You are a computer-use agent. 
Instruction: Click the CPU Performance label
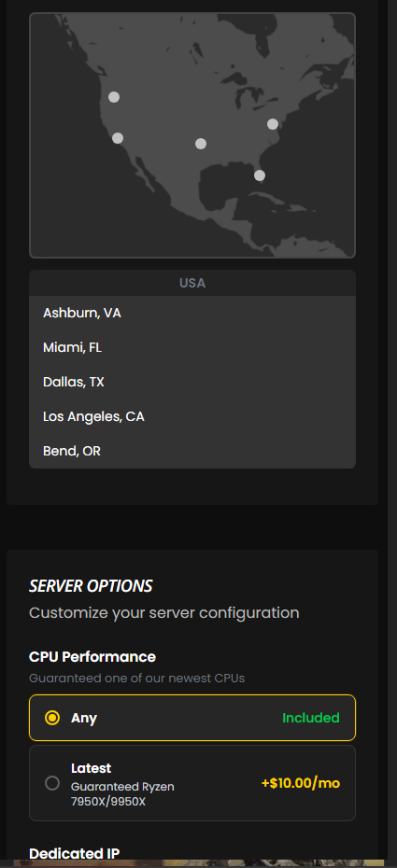click(x=92, y=656)
